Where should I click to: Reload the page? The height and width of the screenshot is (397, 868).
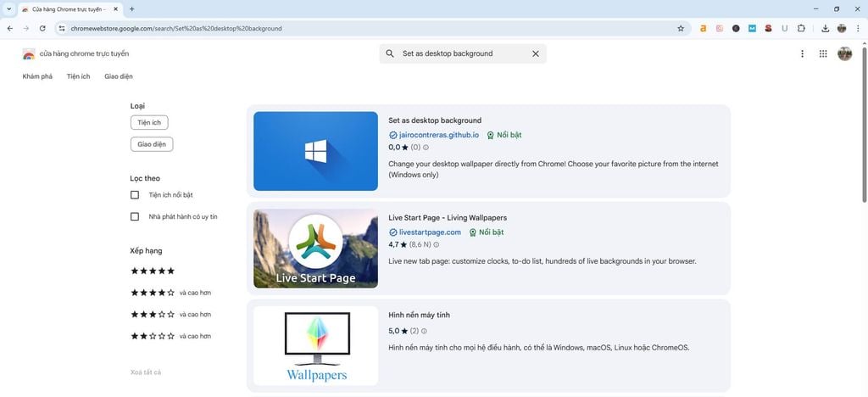coord(42,28)
